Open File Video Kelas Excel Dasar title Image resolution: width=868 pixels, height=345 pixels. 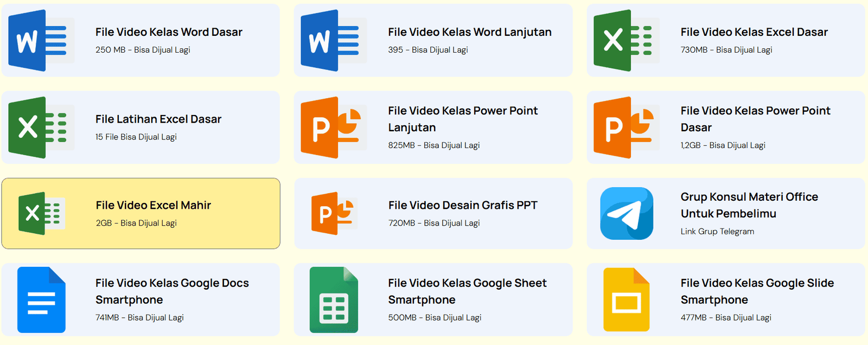click(x=754, y=32)
